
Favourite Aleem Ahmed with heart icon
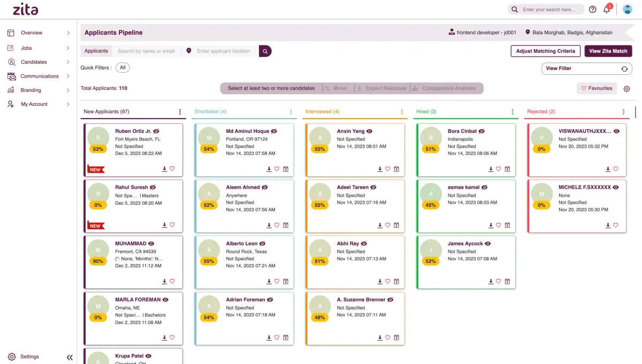tap(277, 225)
